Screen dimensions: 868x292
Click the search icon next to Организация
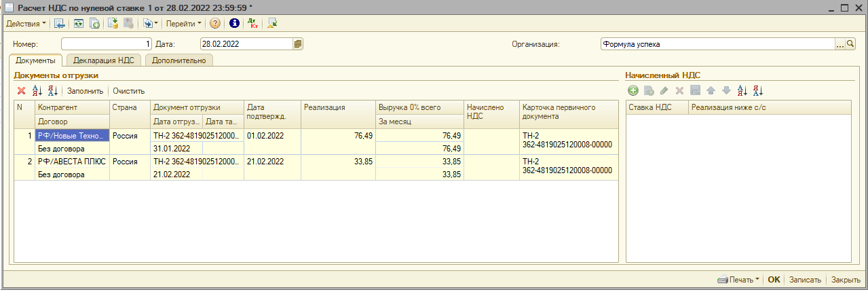[850, 44]
